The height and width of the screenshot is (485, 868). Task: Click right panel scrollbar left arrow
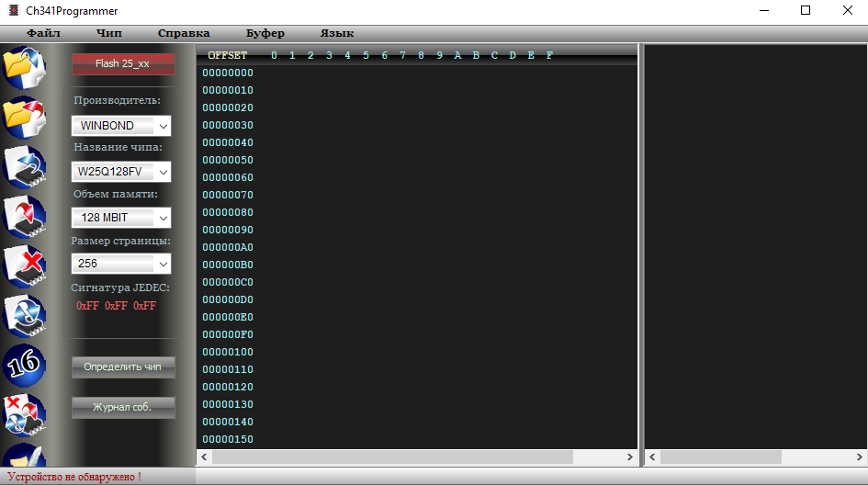click(x=653, y=457)
